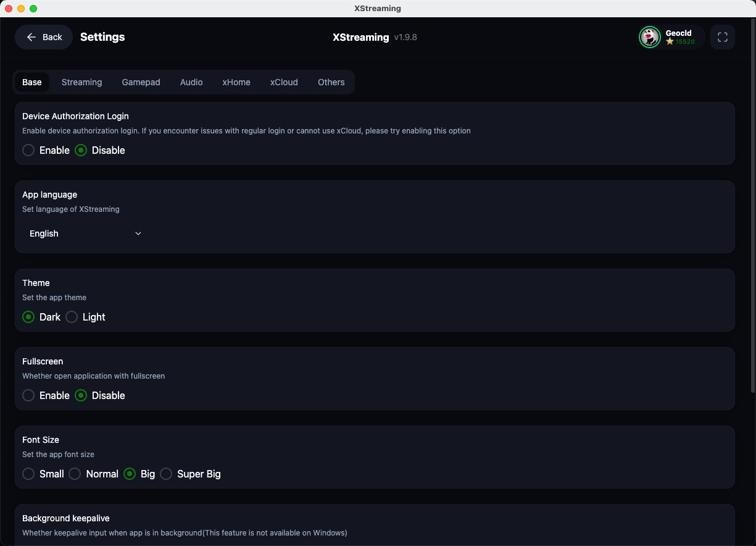Open the Geocld profile avatar

point(650,37)
